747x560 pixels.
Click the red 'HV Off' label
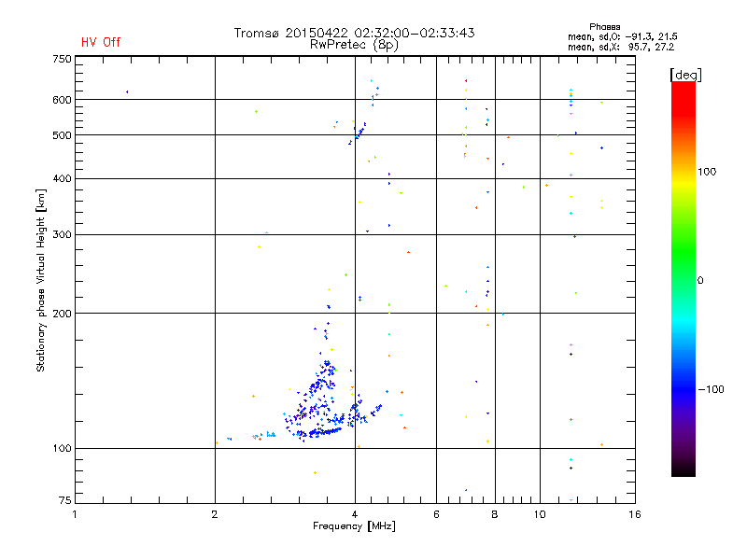101,42
